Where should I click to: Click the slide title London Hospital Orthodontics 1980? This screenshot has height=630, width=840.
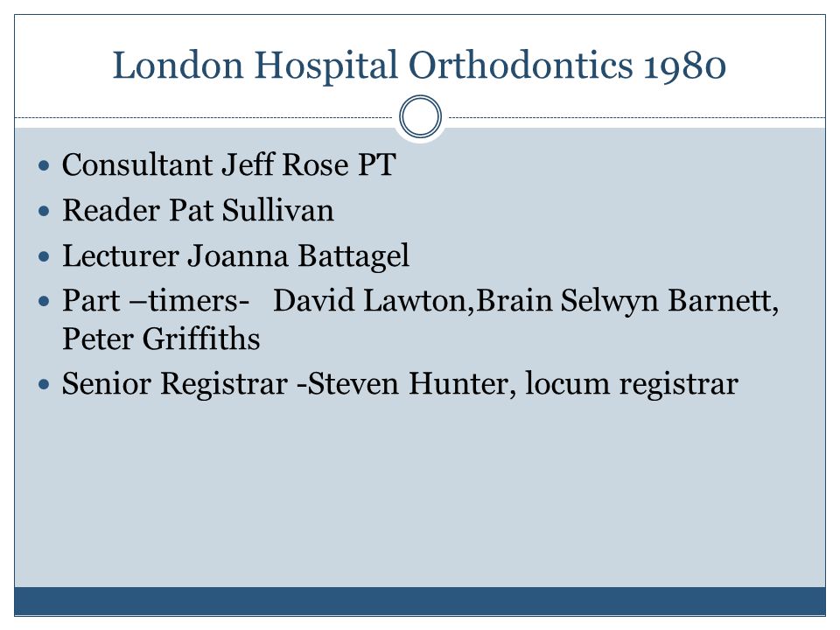click(419, 66)
